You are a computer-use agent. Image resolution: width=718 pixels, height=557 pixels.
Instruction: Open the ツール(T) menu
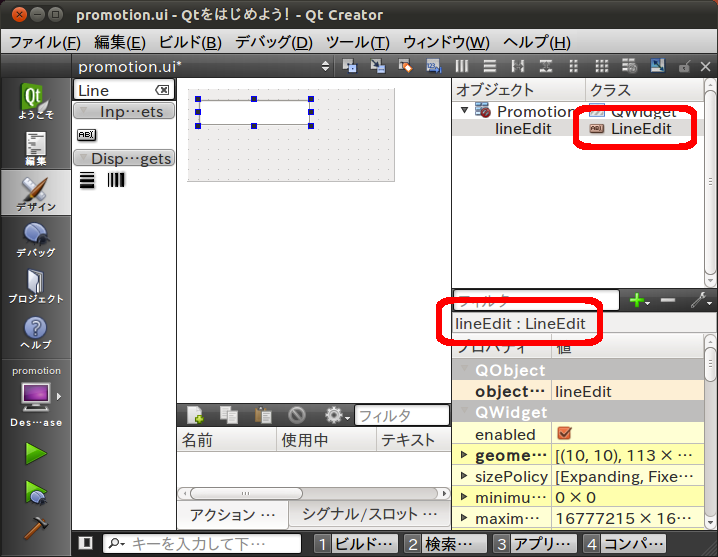357,42
